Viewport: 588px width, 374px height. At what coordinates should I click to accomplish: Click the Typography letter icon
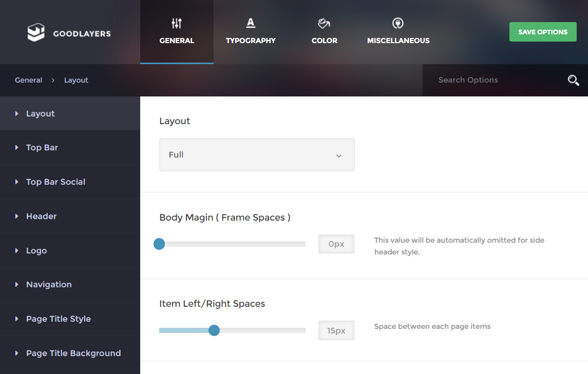(x=251, y=23)
